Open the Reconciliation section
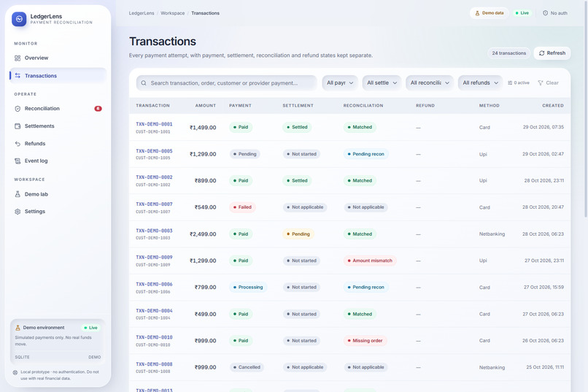 click(x=58, y=109)
